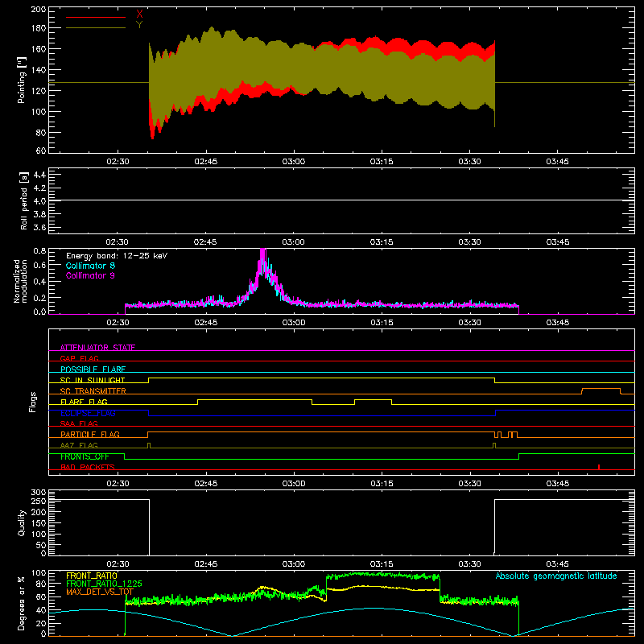644x644 pixels.
Task: Click the POSSIBLE_FLARE flag label
Action: coord(93,369)
